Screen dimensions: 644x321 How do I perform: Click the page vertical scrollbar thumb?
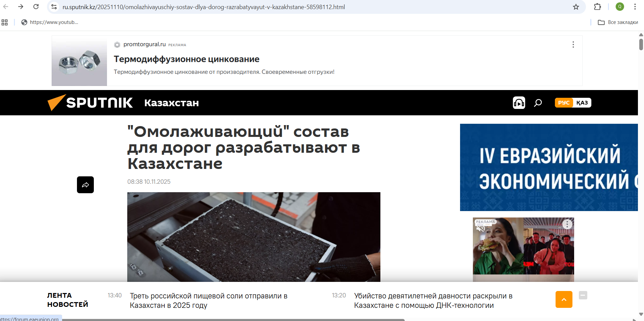(x=641, y=44)
